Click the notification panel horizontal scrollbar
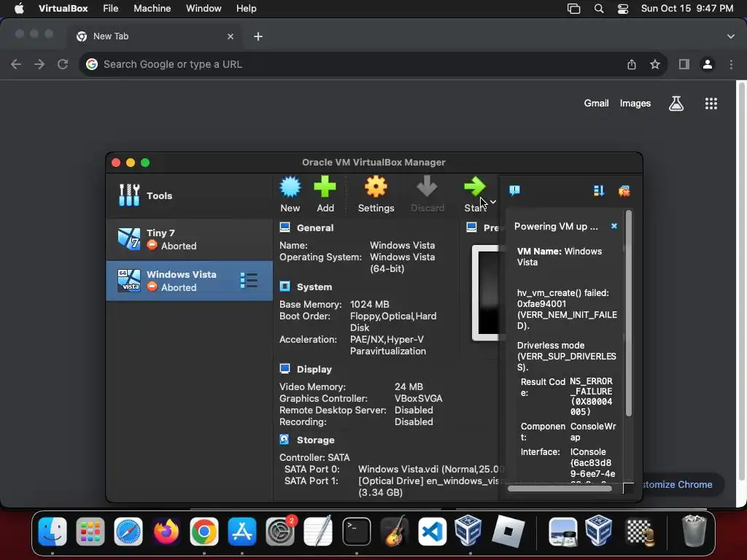 coord(560,489)
